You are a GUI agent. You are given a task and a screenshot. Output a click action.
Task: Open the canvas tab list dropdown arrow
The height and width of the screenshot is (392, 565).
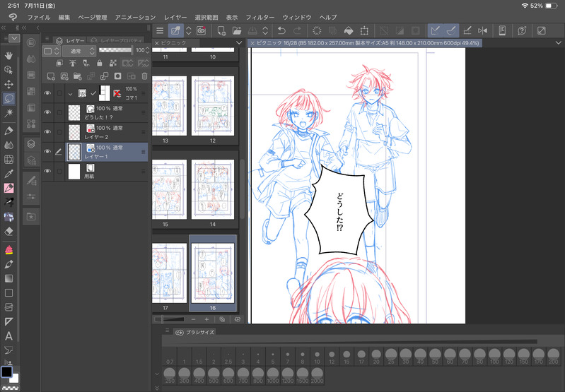coord(558,43)
